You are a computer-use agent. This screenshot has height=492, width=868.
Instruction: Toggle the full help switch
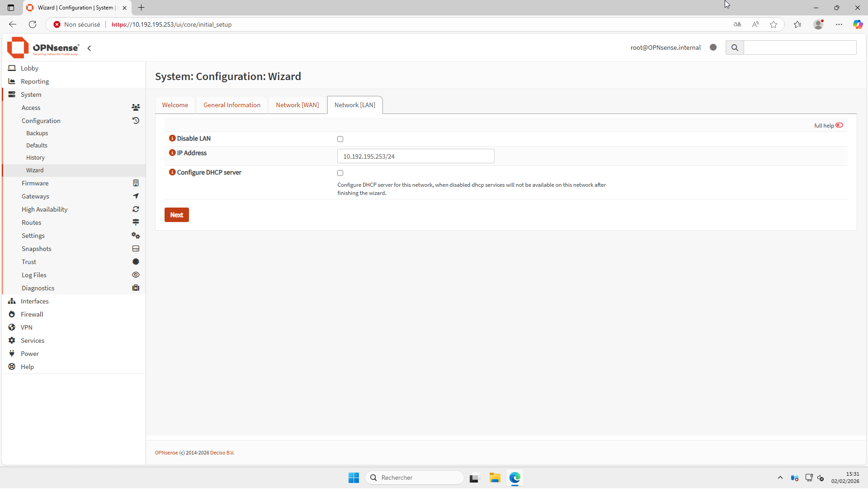tap(839, 125)
